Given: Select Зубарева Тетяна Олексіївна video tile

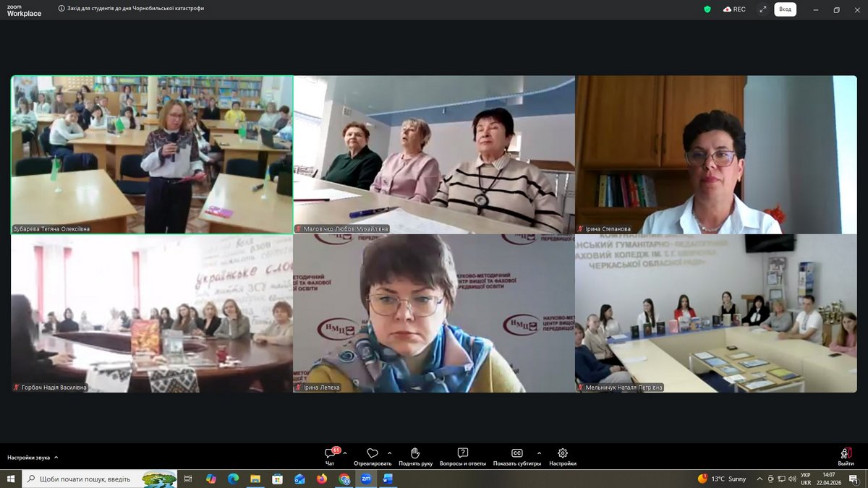Looking at the screenshot, I should click(x=152, y=154).
